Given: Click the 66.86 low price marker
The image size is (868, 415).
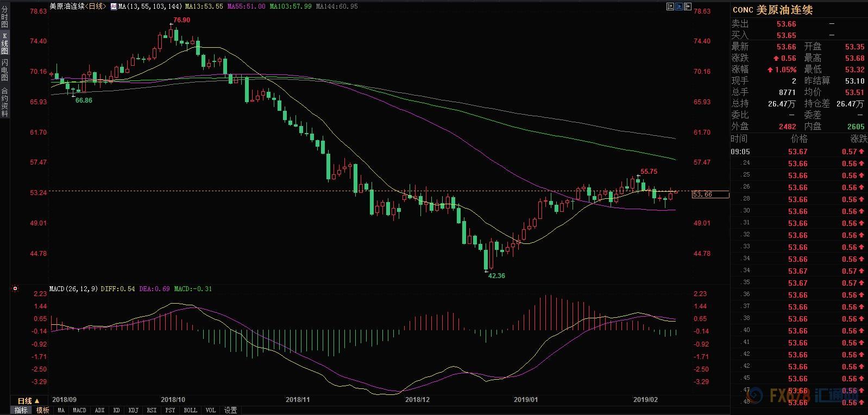Looking at the screenshot, I should tap(84, 100).
